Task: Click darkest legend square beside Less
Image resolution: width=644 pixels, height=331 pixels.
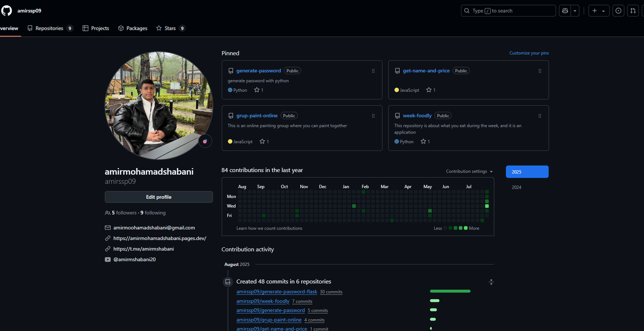Action: coord(446,228)
